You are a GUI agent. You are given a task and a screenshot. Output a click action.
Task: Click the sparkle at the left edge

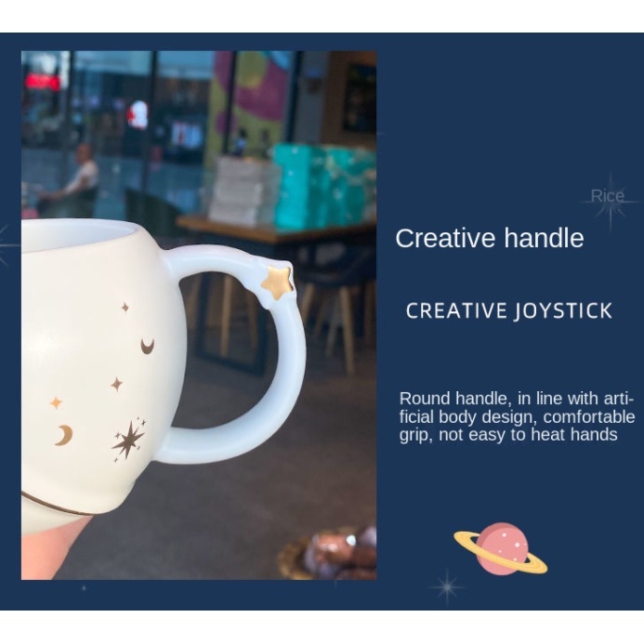(5, 245)
